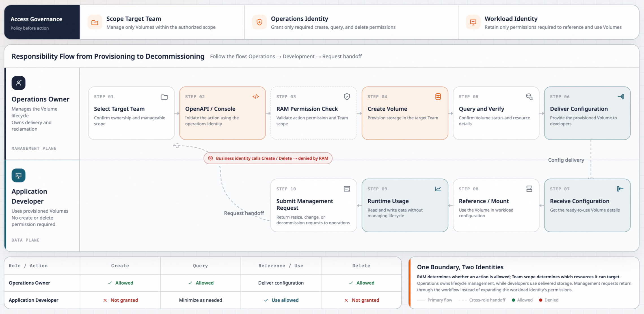Click the database icon in Step 04
Viewport: 644px width, 314px height.
(x=438, y=97)
